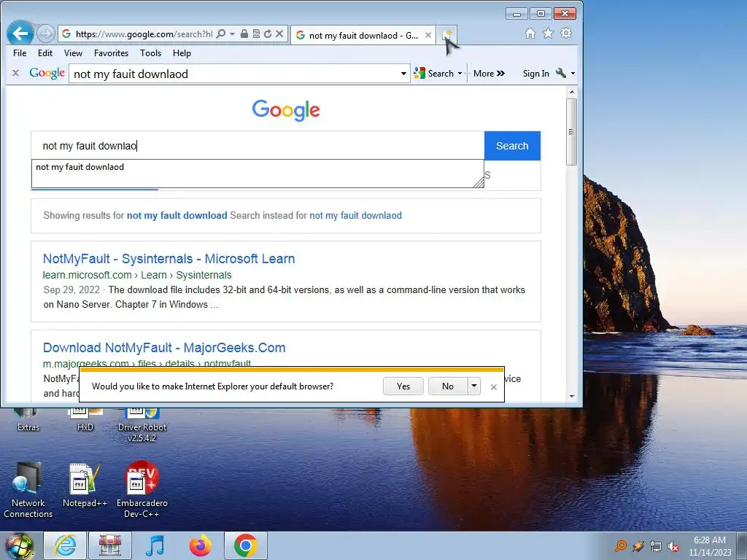Click into the Google Toolbar search field
Screen dimensions: 747x560
point(234,74)
